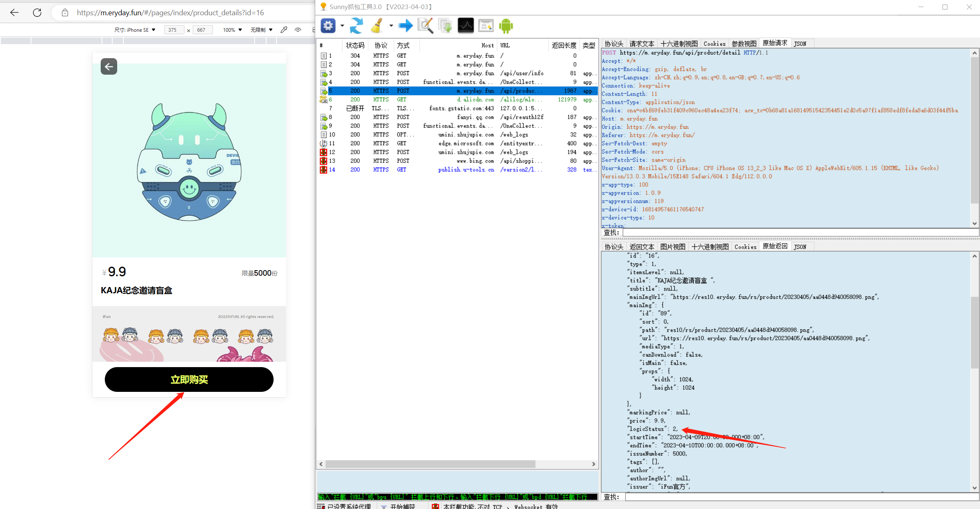The image size is (980, 509).
Task: Click the documents green-download export icon
Action: coord(445,26)
